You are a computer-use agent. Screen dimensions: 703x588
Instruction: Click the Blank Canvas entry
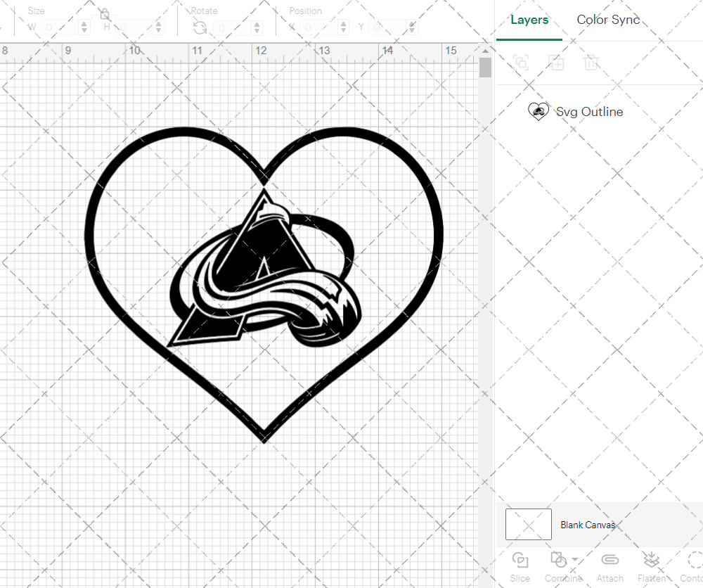tap(588, 524)
